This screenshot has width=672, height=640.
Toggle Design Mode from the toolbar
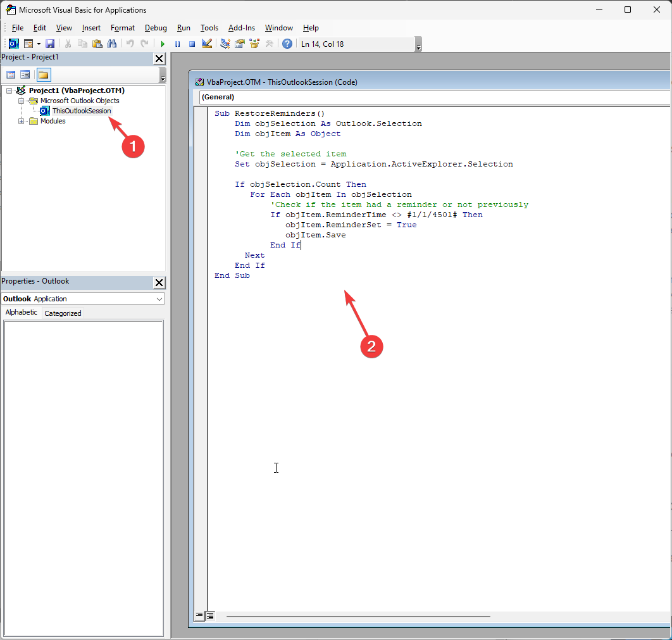click(207, 44)
